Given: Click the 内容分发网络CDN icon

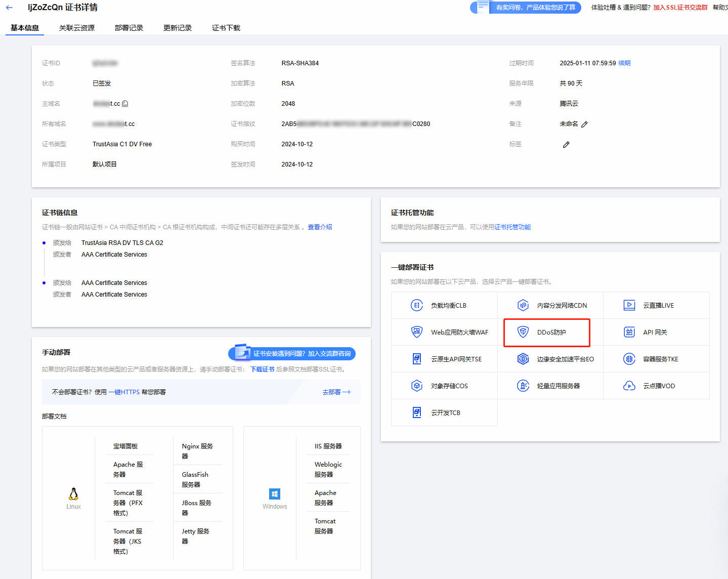Looking at the screenshot, I should [x=523, y=305].
